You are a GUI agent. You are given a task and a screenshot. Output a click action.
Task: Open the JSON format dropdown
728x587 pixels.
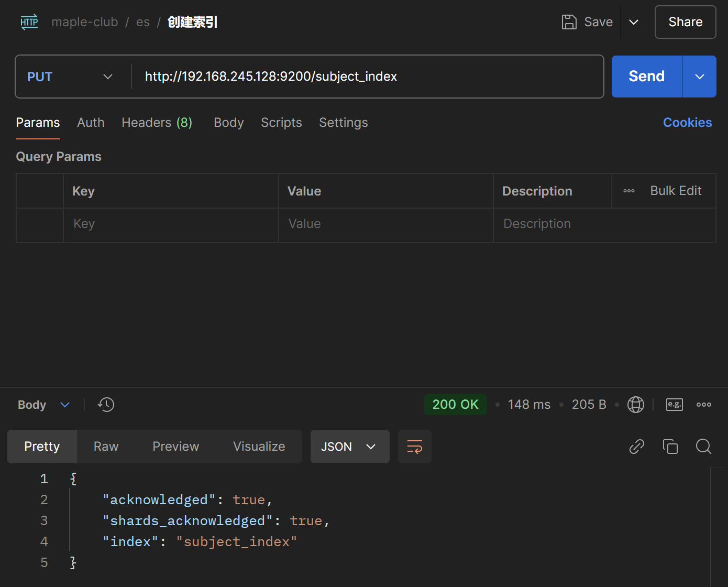(350, 447)
